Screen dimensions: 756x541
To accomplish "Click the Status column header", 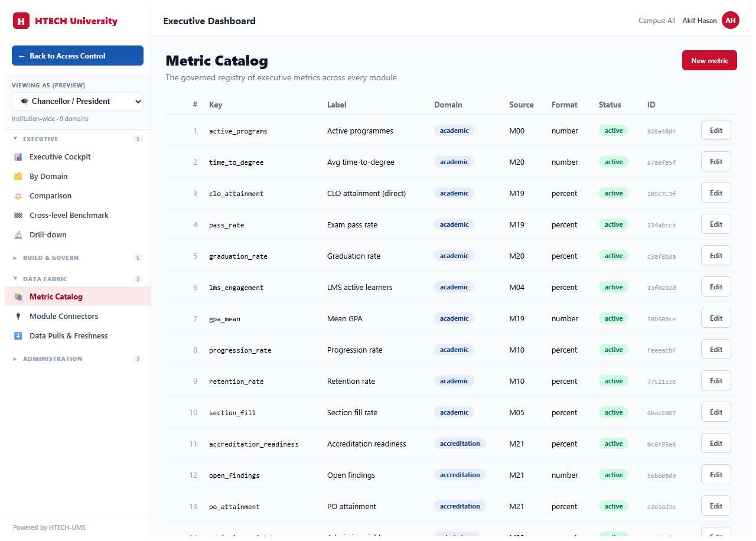I will coord(610,105).
